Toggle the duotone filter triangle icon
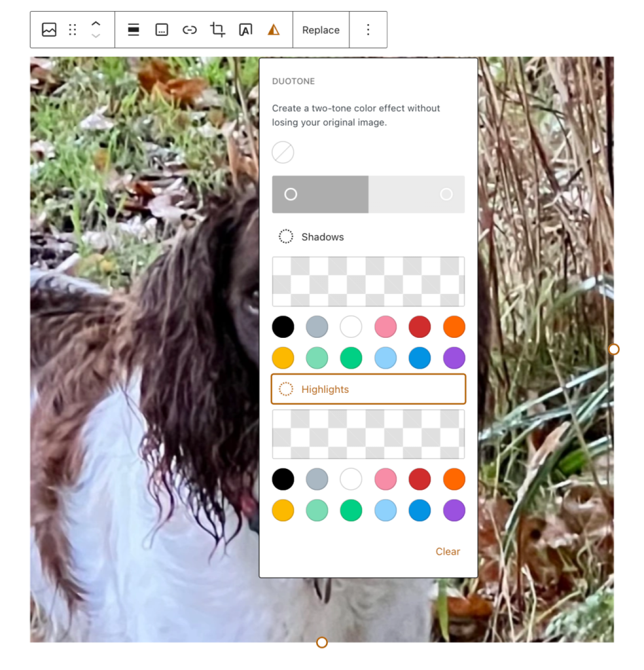 coord(274,30)
